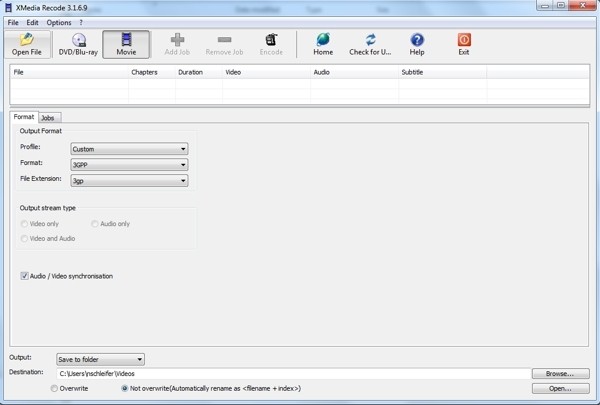Screen dimensions: 600x405
Task: Click the Chapters column header
Action: (x=152, y=72)
